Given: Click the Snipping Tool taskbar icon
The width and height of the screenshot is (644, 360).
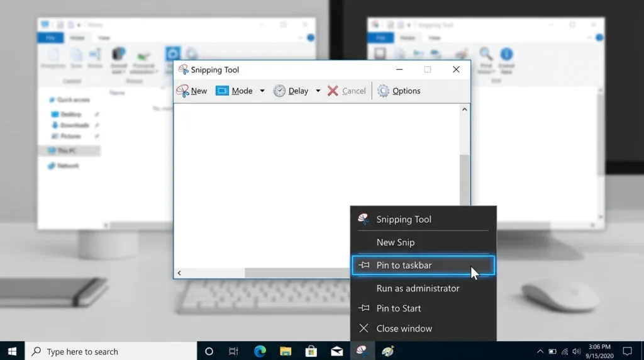Looking at the screenshot, I should click(362, 351).
